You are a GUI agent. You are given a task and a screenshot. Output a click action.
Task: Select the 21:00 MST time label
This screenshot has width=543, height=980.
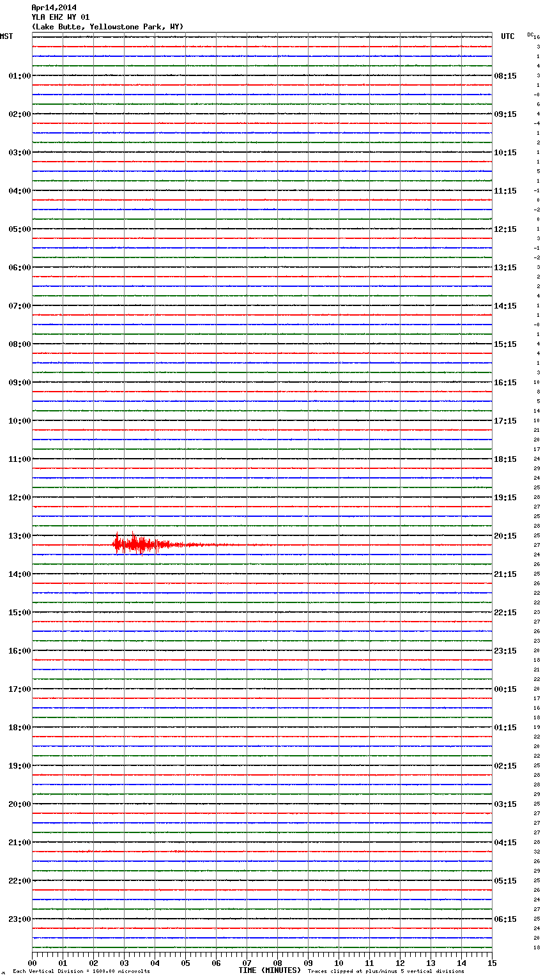click(x=19, y=843)
